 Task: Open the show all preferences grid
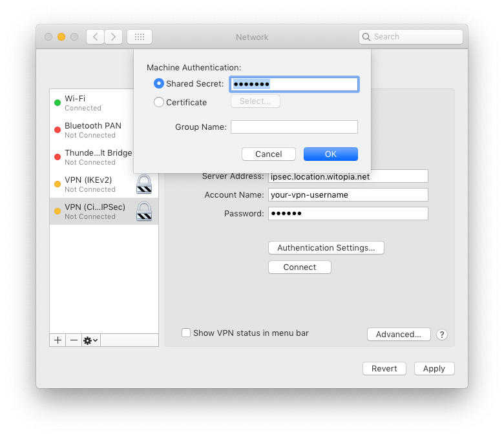pos(140,37)
